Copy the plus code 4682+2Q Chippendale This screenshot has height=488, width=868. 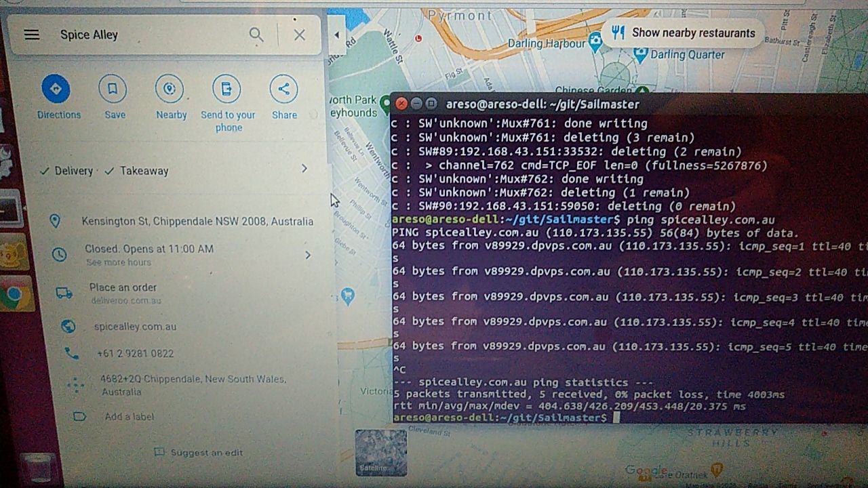(x=193, y=385)
